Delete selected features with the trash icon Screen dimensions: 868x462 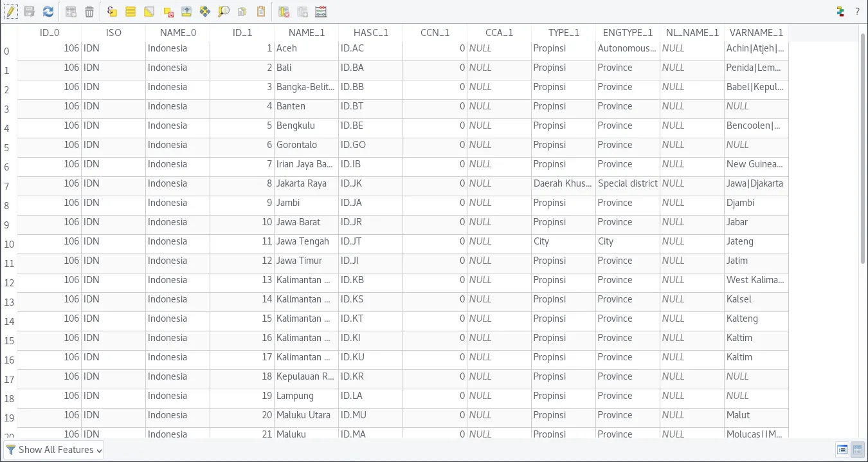(89, 11)
